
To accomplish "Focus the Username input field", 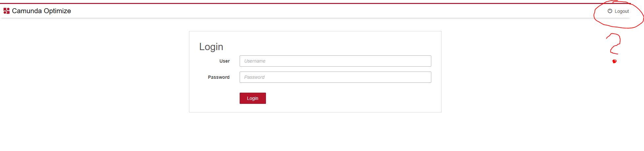I will (x=335, y=61).
